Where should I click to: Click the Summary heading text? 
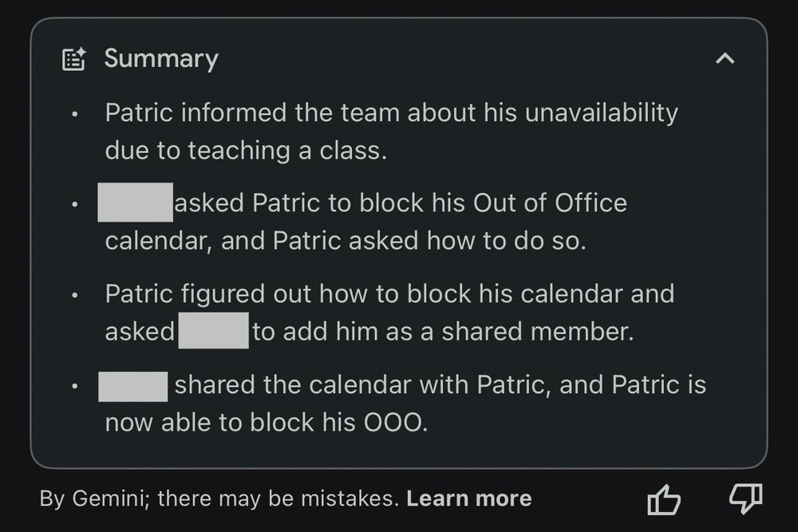(161, 58)
